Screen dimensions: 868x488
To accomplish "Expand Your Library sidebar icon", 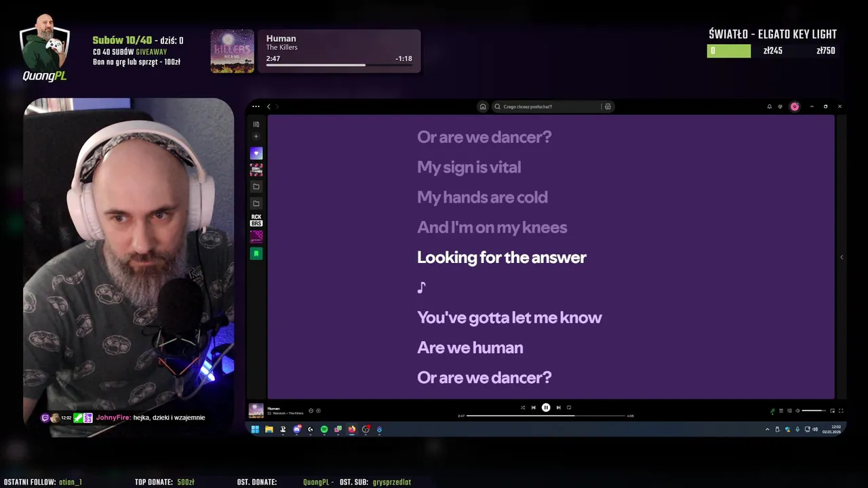I will [x=256, y=124].
